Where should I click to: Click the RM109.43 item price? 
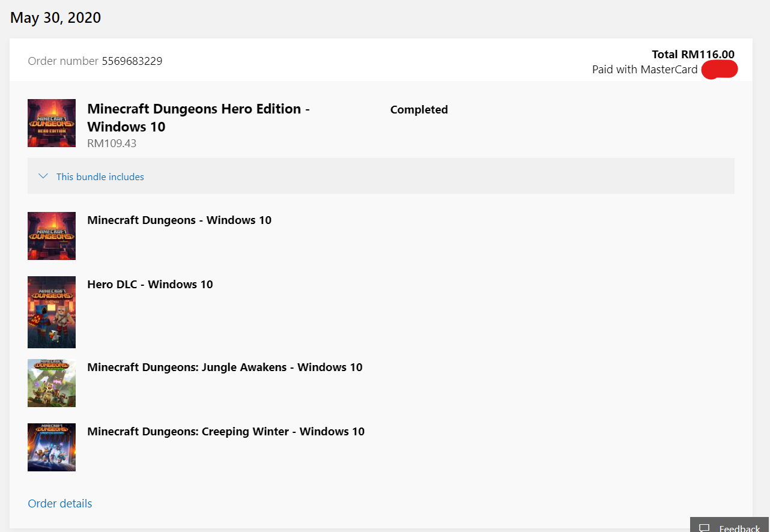tap(112, 144)
